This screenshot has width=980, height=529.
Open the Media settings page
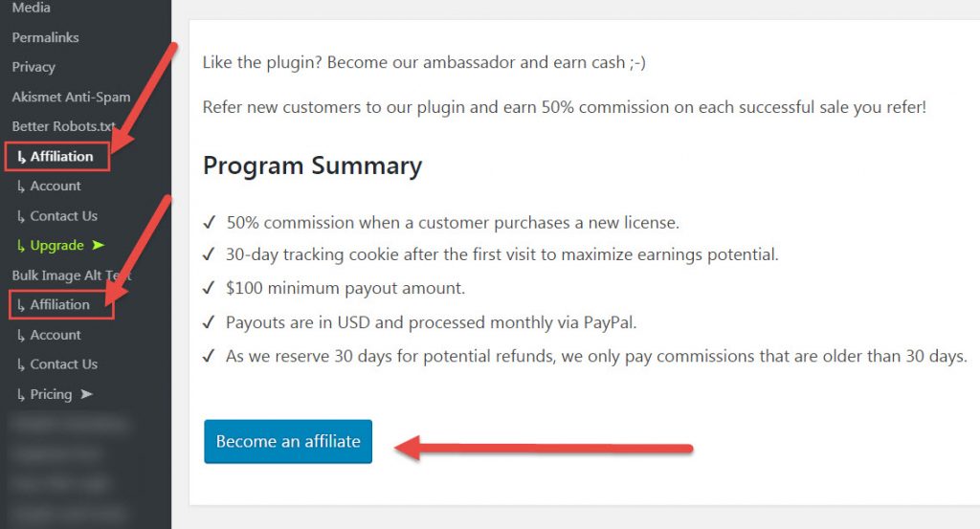tap(32, 8)
